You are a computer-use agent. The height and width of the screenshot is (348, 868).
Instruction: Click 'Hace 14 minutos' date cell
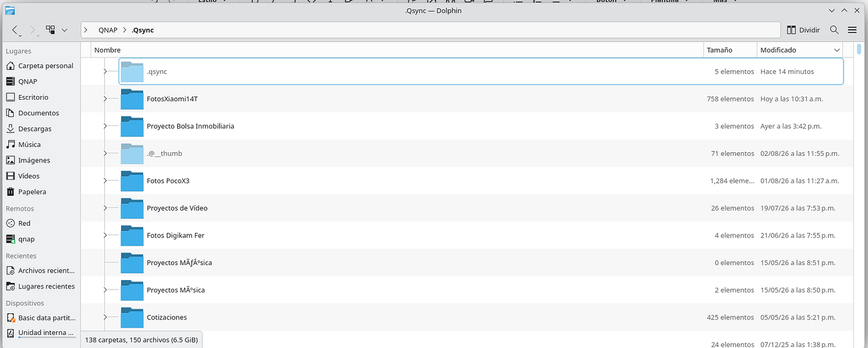787,72
